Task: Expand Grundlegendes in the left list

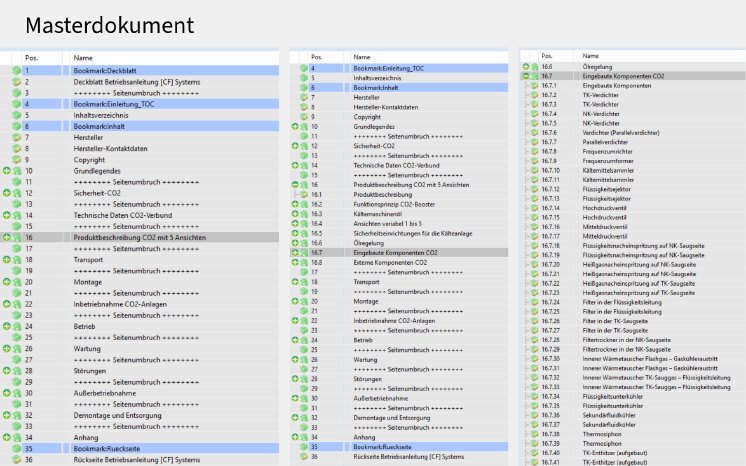Action: (x=7, y=170)
